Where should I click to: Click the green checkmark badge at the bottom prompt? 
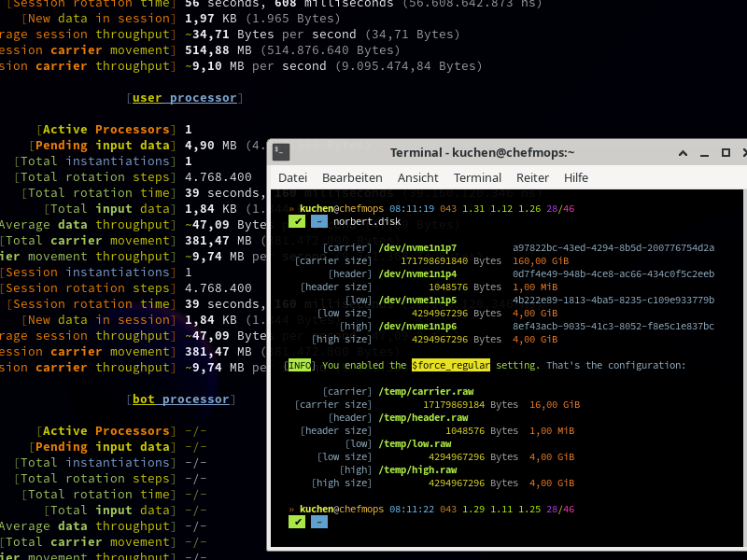(x=297, y=522)
